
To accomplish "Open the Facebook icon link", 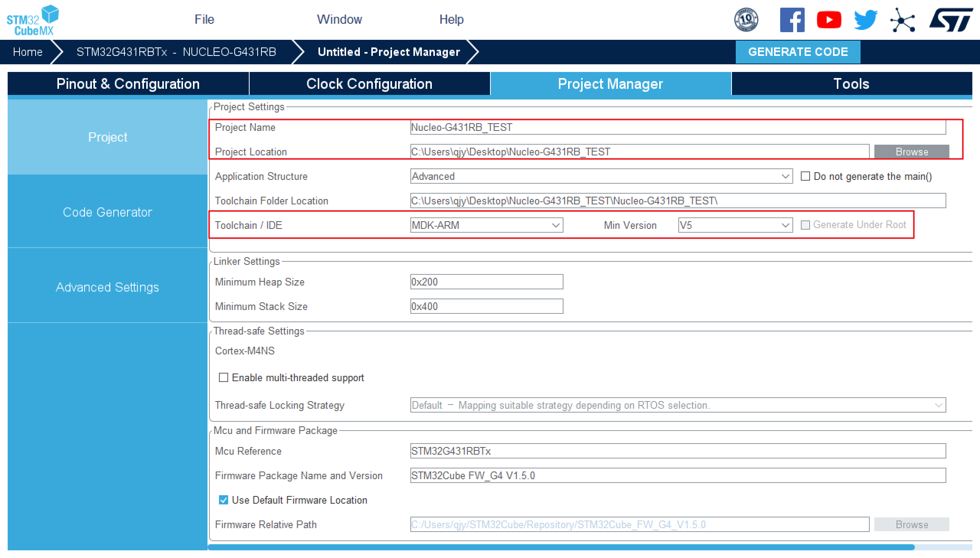I will click(792, 20).
